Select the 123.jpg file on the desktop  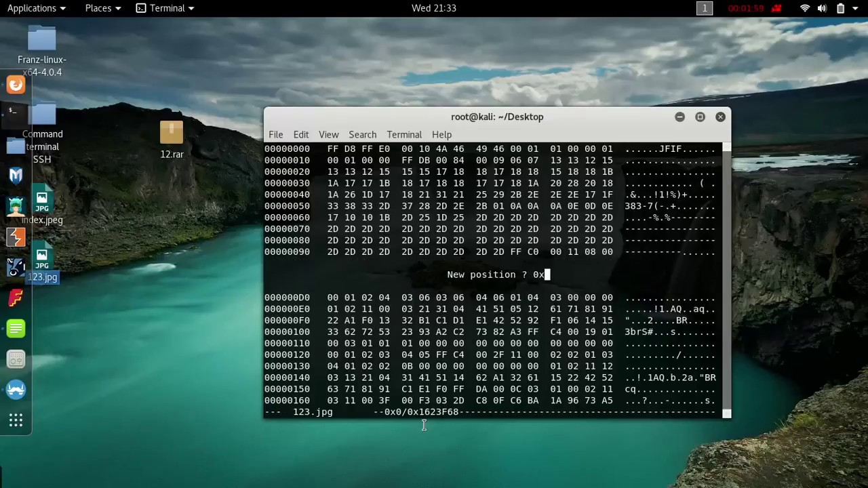[42, 262]
